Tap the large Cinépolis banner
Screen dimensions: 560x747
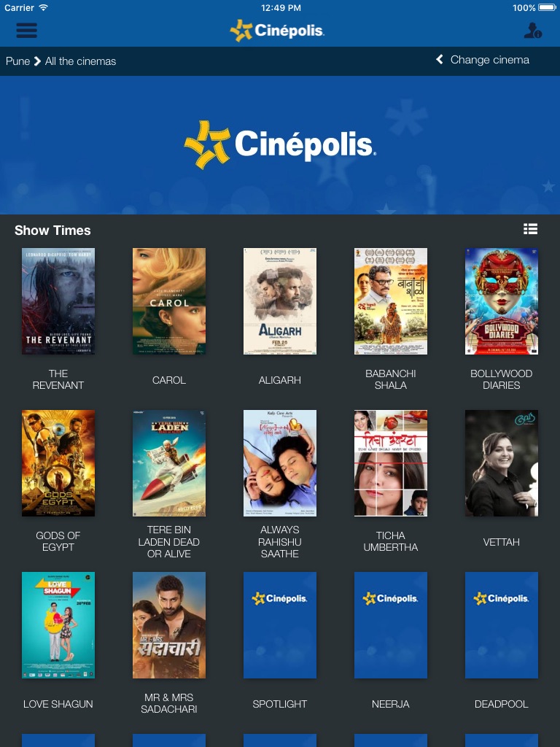(280, 145)
